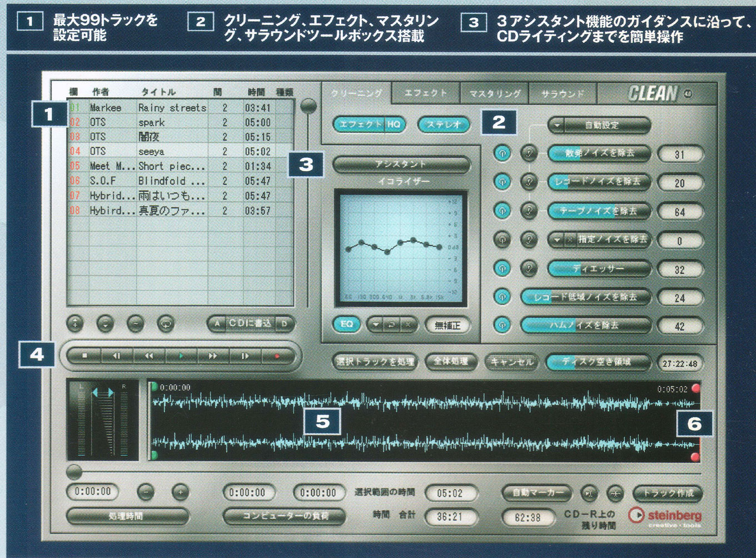This screenshot has height=558, width=756.
Task: Click the X icon on the 指定ノイズを除去 control
Action: click(x=570, y=240)
